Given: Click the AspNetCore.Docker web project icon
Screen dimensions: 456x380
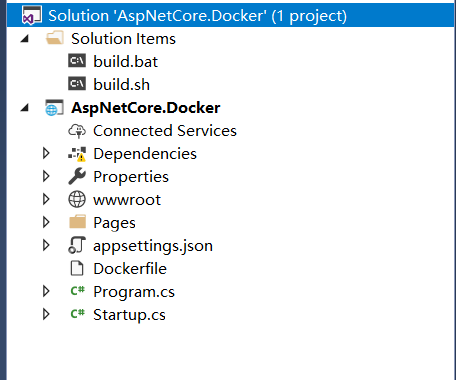Looking at the screenshot, I should (x=54, y=107).
